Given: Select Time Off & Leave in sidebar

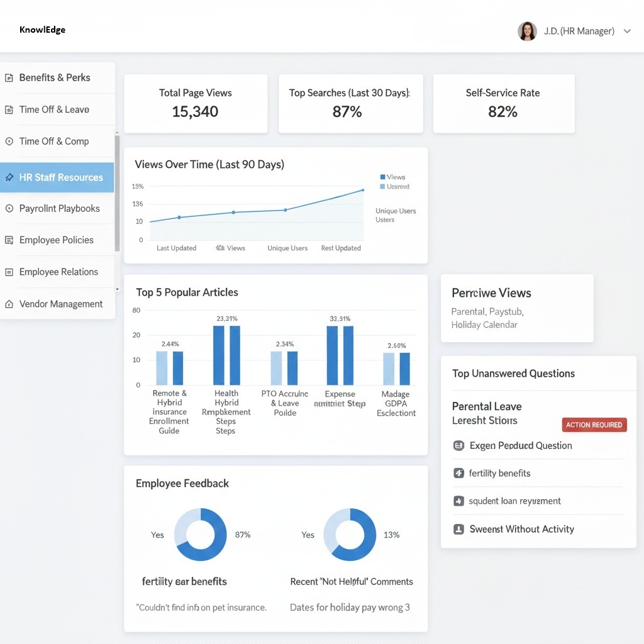Looking at the screenshot, I should 54,109.
